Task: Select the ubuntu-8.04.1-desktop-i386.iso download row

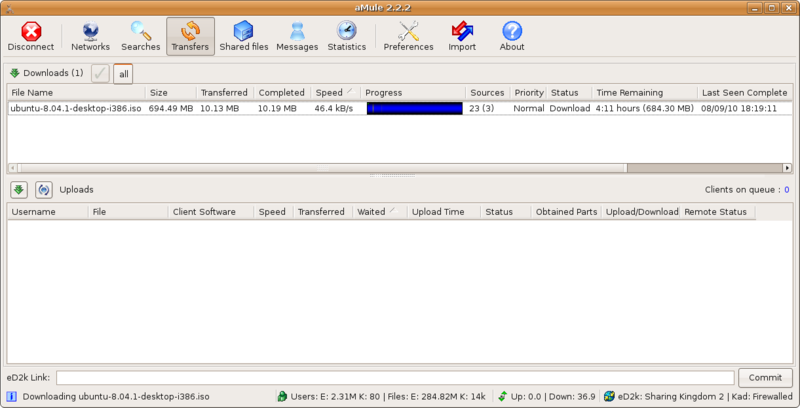Action: tap(401, 108)
